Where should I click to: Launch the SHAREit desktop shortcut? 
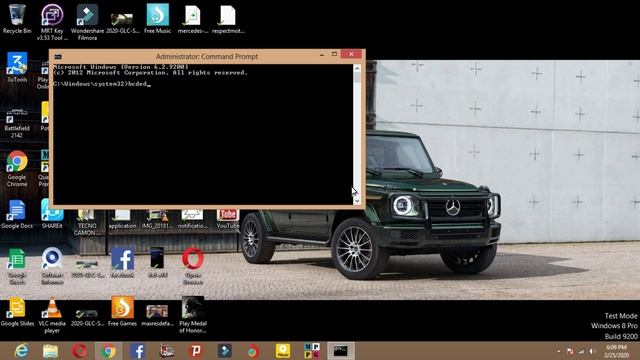(52, 214)
